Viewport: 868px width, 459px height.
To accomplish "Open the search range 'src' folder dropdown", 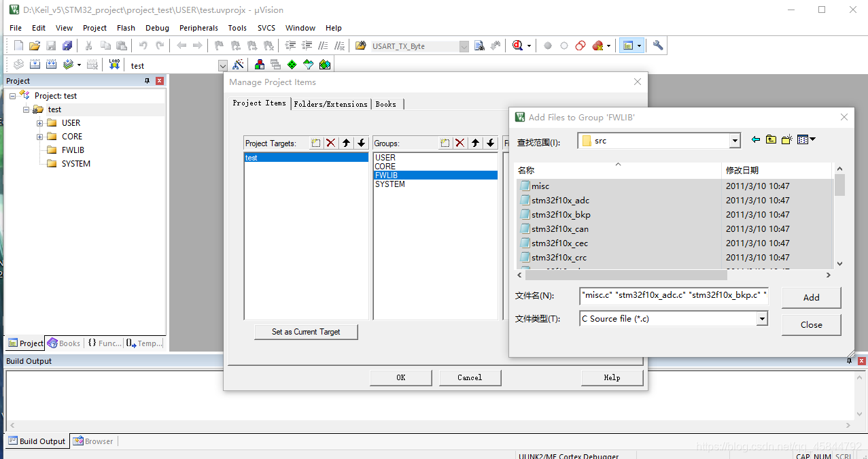I will (x=734, y=141).
